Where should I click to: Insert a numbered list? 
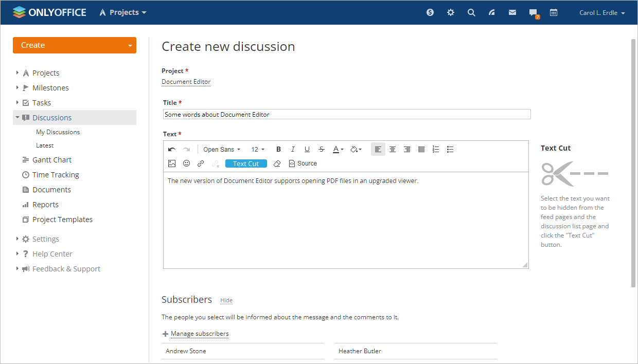pyautogui.click(x=436, y=149)
